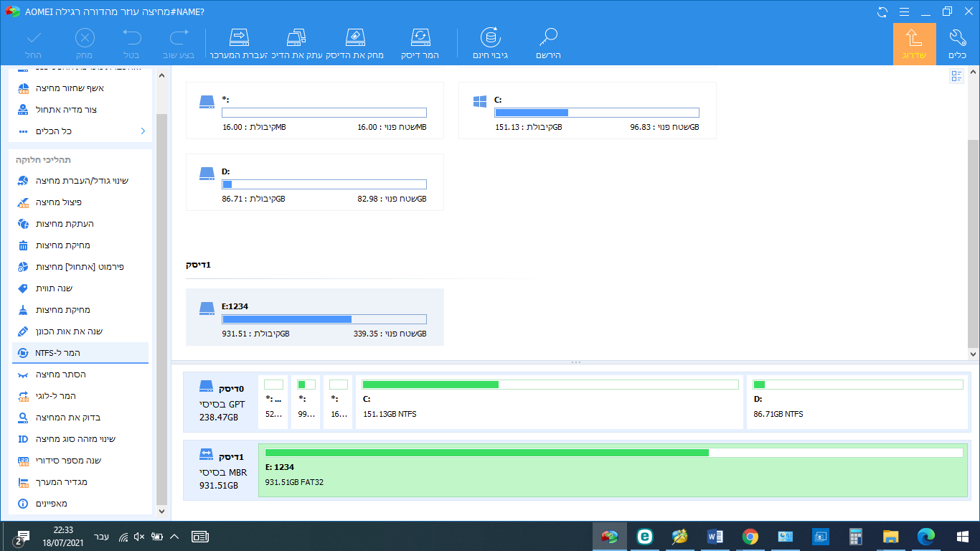Choose Resize/Move Partition (שינוי גודל/העברת מחיצה)
The height and width of the screenshot is (551, 980).
point(80,181)
